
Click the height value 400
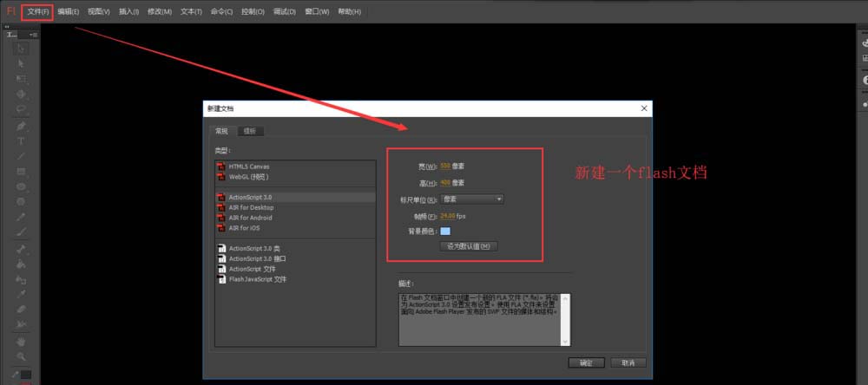445,183
